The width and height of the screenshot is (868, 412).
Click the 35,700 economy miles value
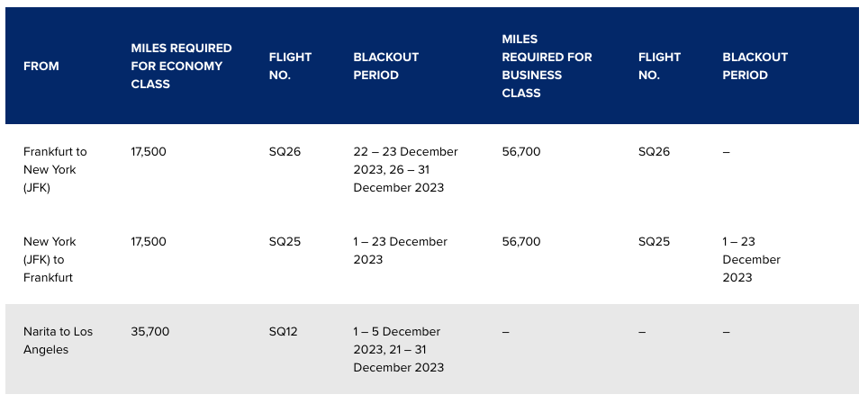tap(150, 332)
